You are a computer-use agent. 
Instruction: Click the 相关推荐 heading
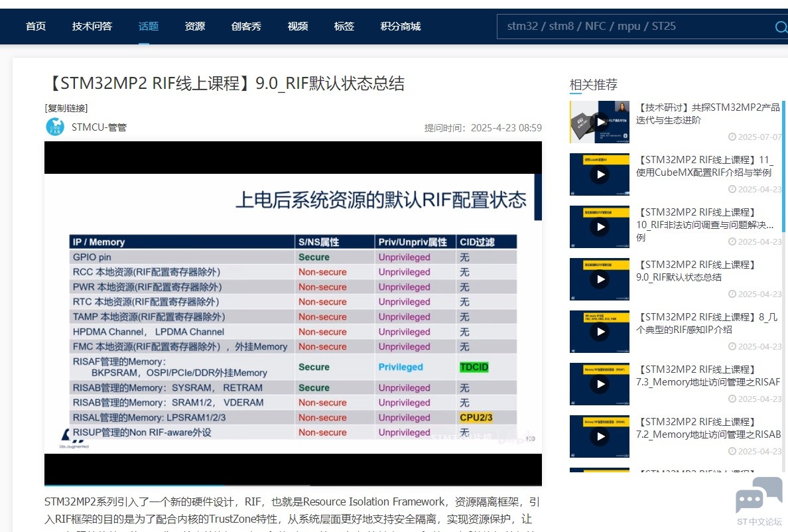[x=594, y=84]
